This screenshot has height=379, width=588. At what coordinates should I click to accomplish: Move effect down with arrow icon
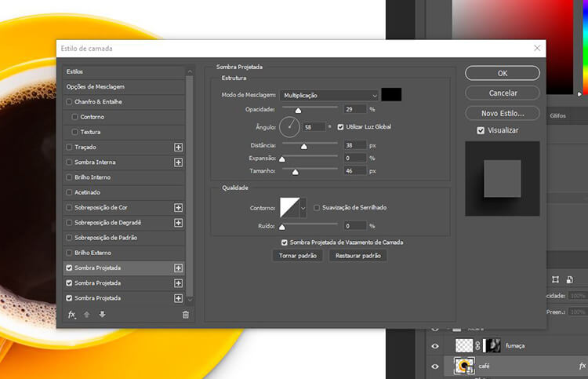102,315
